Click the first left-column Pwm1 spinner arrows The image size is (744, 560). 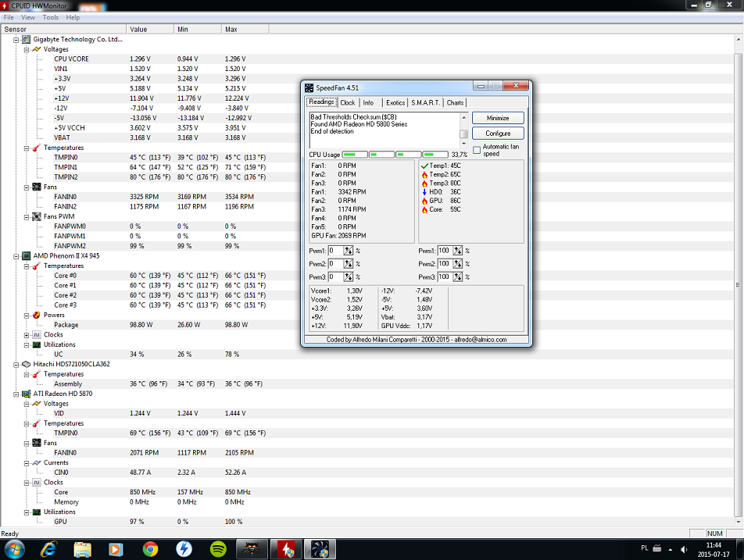(x=349, y=251)
